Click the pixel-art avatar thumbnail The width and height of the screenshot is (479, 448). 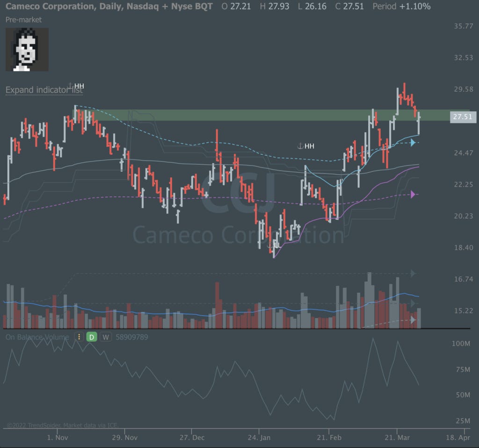click(x=27, y=50)
